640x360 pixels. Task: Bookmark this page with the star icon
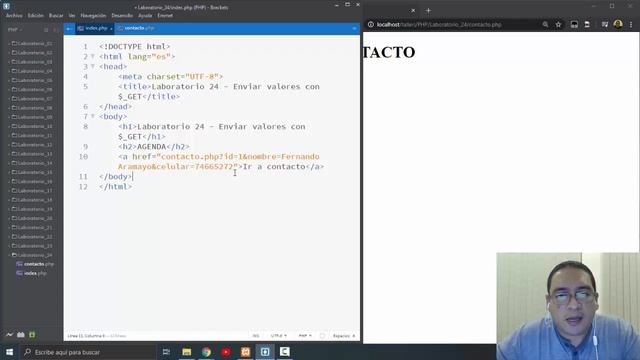coord(558,24)
